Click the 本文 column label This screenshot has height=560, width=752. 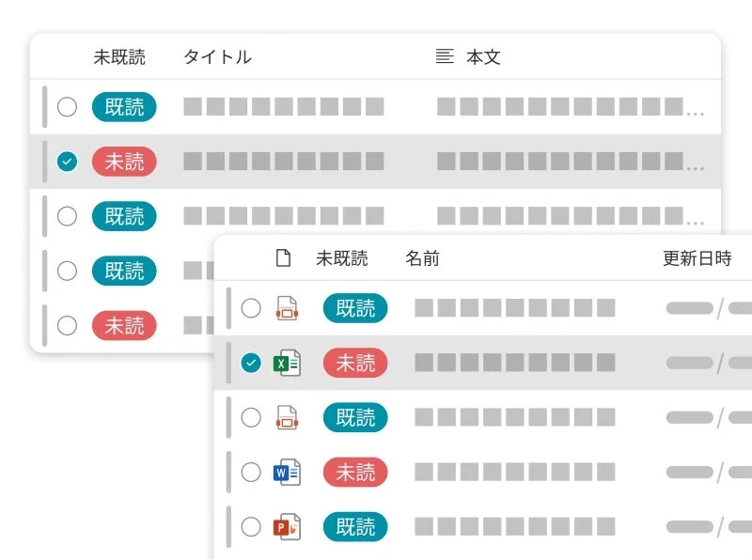(482, 56)
